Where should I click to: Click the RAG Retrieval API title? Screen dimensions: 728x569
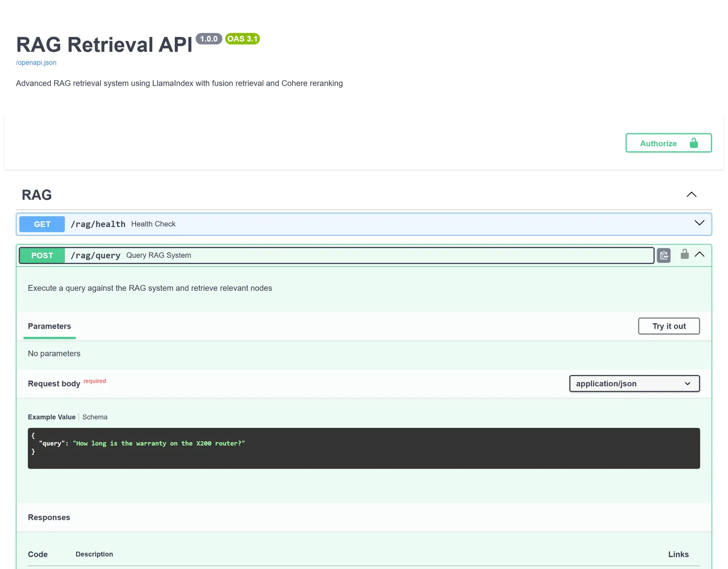tap(104, 45)
